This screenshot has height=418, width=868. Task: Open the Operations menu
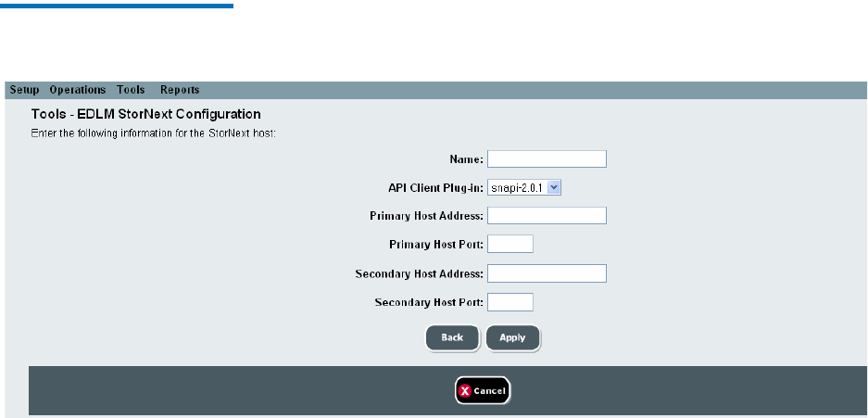[x=78, y=90]
